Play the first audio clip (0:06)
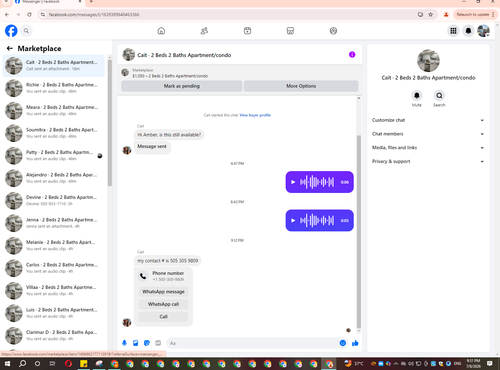This screenshot has height=370, width=500. tap(293, 182)
